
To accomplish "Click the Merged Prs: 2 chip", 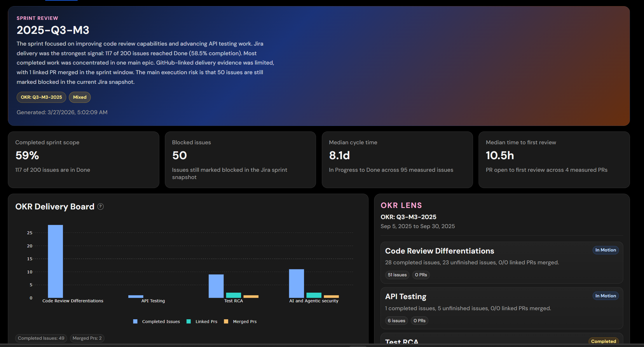I will click(87, 338).
